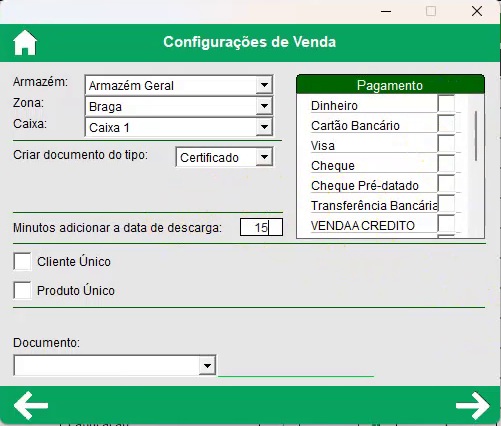Tick the Cheque Pré-datado checkbox
501x426 pixels.
(446, 184)
